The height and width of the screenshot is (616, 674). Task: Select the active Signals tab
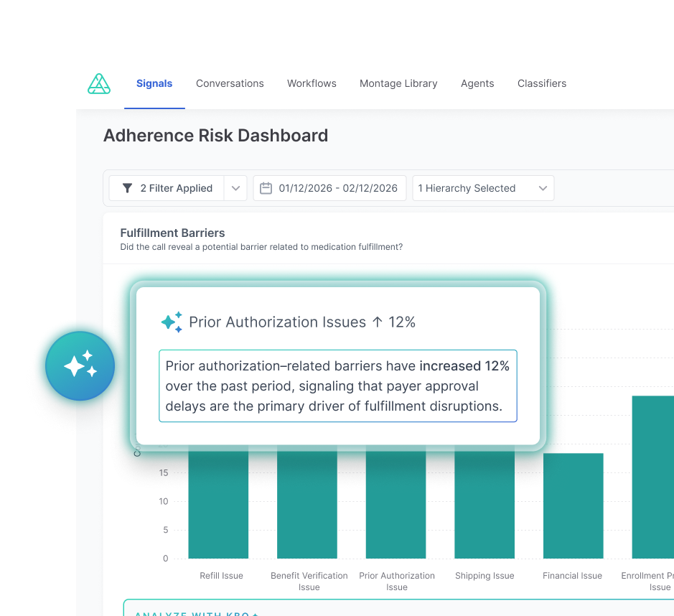point(154,83)
